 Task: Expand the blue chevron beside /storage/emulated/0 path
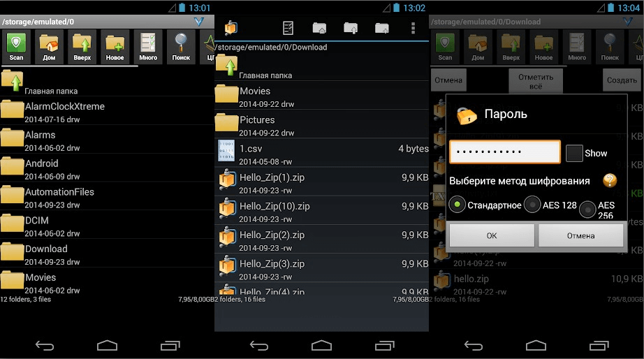click(200, 22)
